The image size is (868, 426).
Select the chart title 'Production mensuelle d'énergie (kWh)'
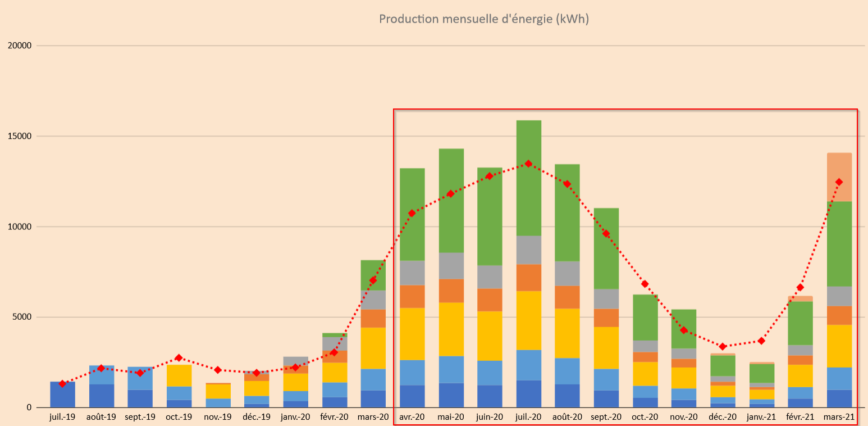click(x=483, y=19)
